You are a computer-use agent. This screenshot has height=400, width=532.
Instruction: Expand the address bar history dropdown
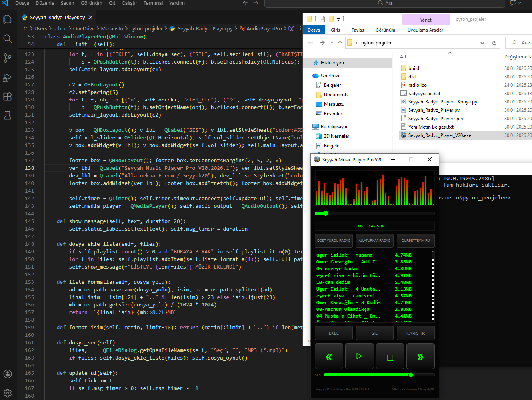(482, 43)
